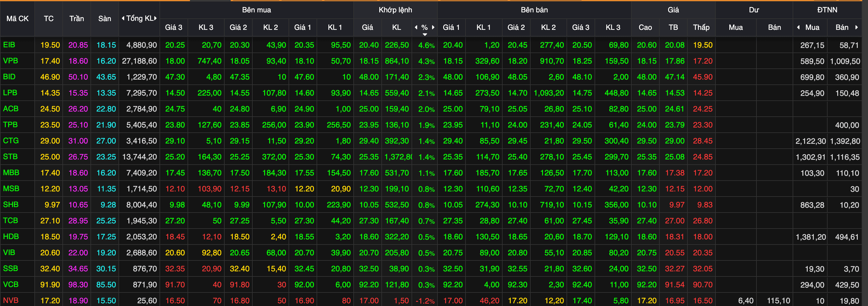868x306 pixels.
Task: Open the BID stock symbol
Action: [9, 77]
